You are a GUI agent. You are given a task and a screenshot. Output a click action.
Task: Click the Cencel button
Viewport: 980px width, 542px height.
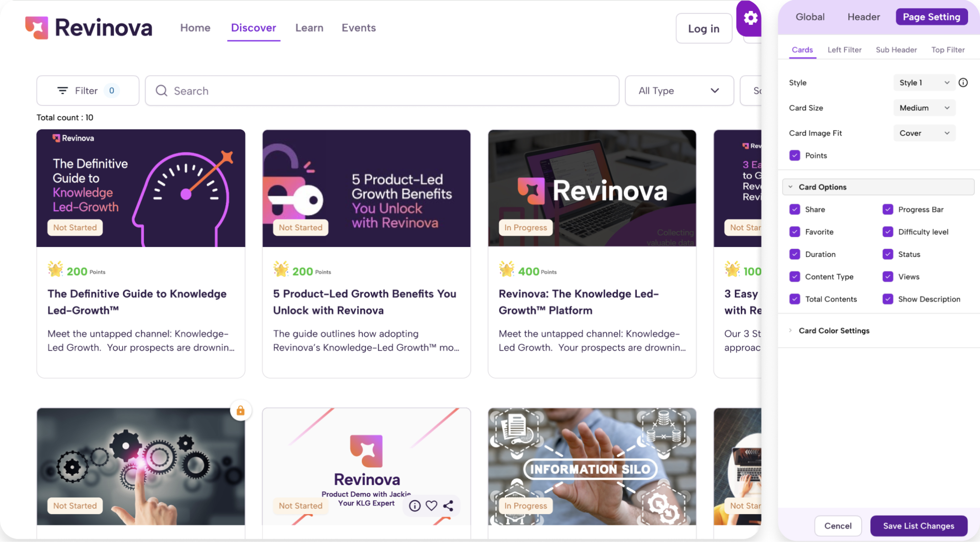pos(838,526)
